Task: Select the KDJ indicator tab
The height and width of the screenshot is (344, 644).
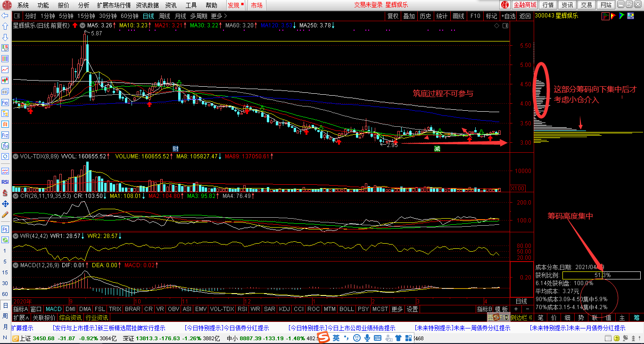Action: 284,309
